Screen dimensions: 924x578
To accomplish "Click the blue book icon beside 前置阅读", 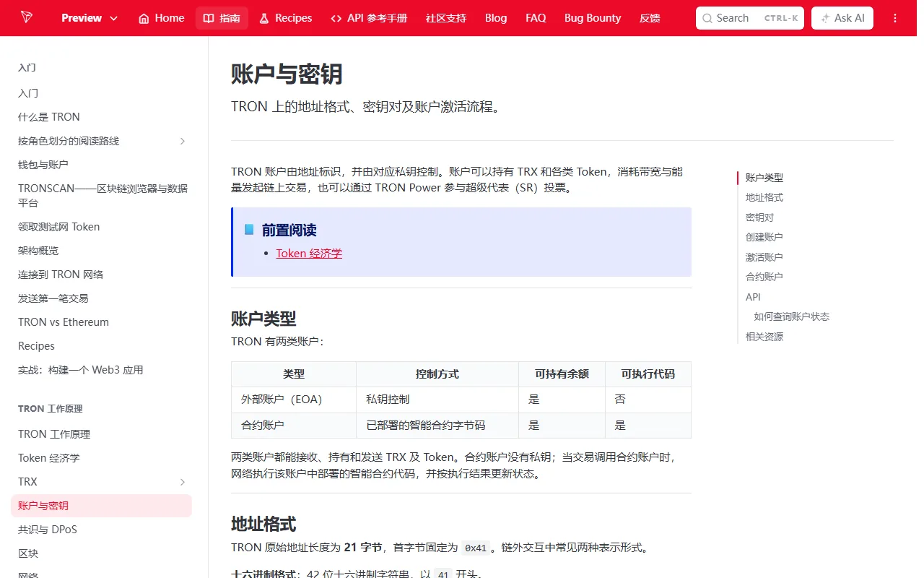I will point(249,230).
